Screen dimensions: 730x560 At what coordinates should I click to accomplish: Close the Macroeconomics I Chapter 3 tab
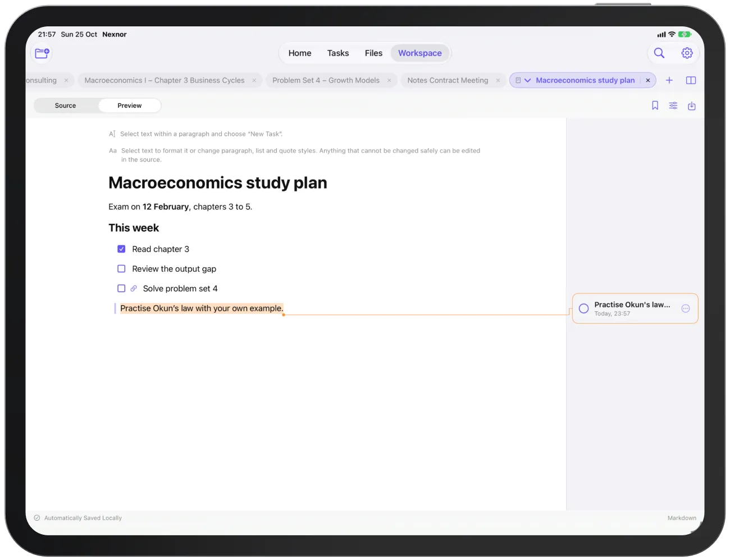click(254, 80)
